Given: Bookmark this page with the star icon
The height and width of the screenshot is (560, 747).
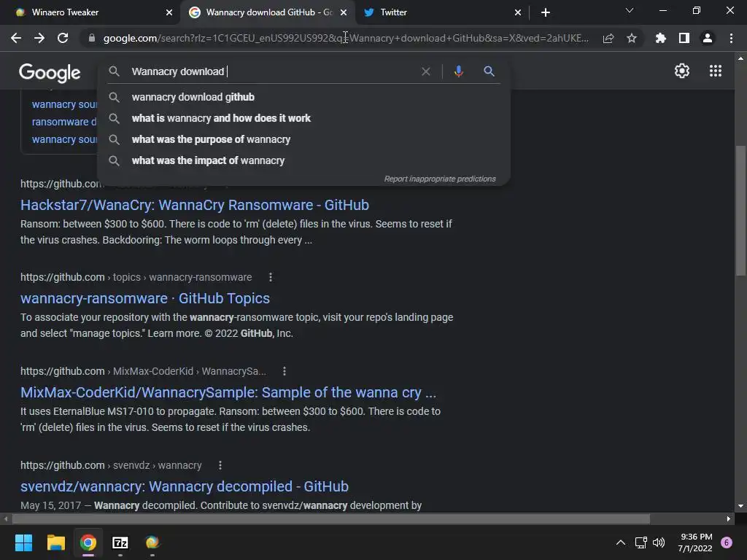Looking at the screenshot, I should point(632,38).
